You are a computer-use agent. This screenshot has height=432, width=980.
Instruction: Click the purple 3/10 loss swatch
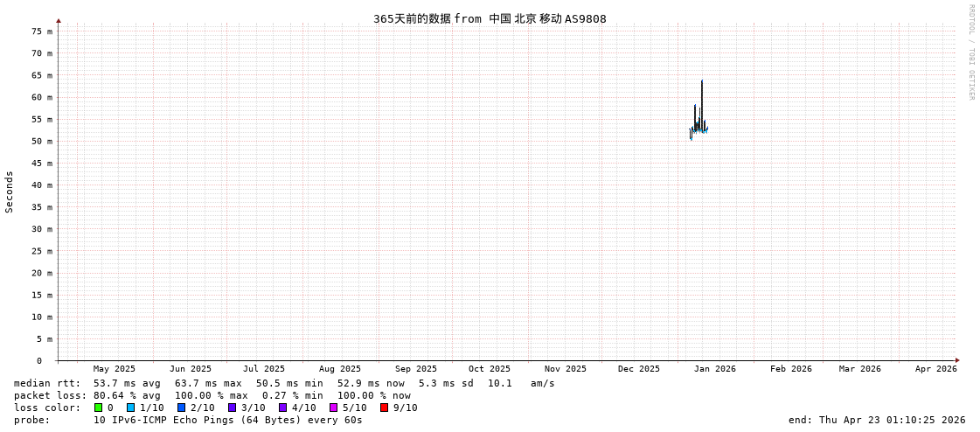pos(233,408)
